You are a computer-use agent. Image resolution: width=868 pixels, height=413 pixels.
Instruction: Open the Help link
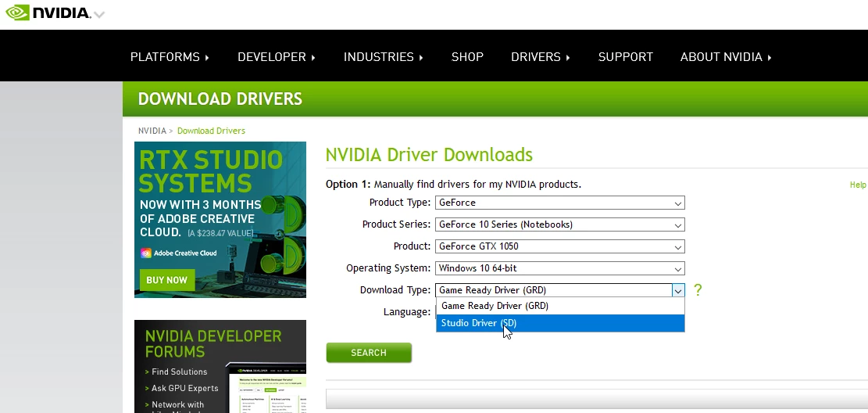pos(858,185)
